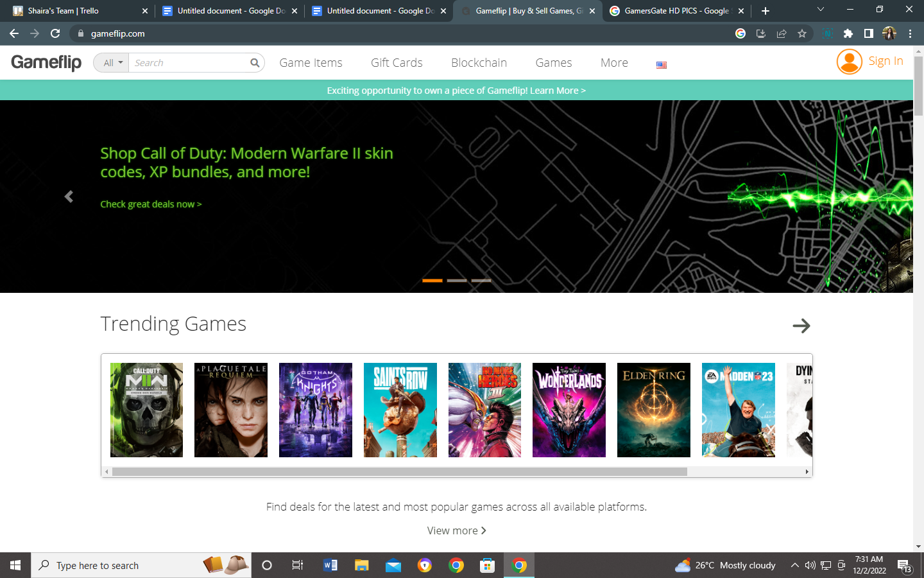Open the Windows Start menu
The height and width of the screenshot is (578, 924).
(x=15, y=565)
